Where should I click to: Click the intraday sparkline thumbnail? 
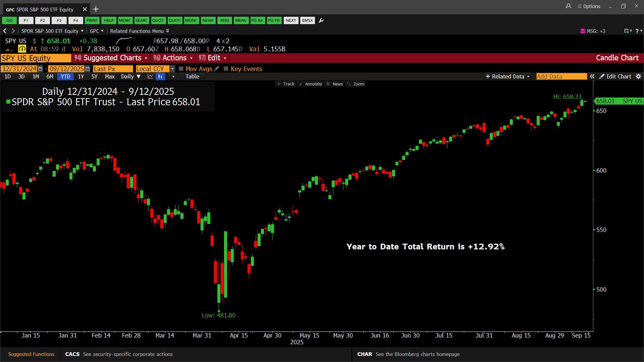[x=125, y=41]
